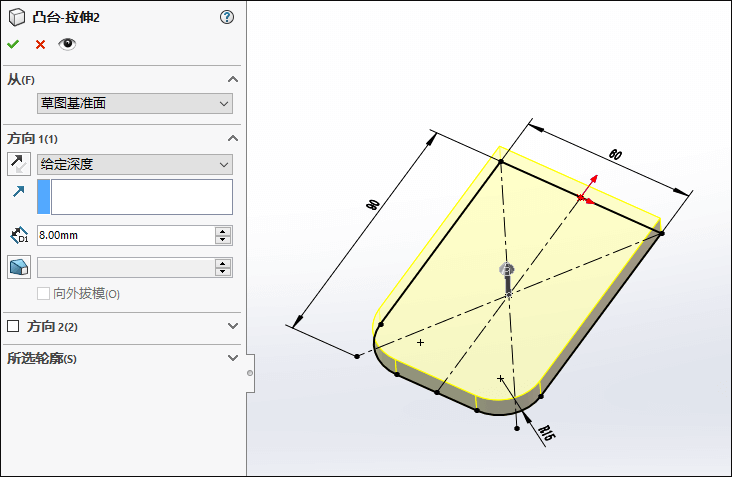
Task: Click the reverse direction button
Action: pos(19,164)
